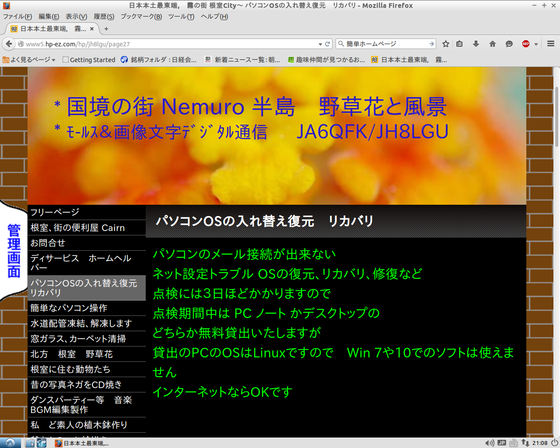Open ディサービス ホームヘルパー sidebar link
Image resolution: width=560 pixels, height=448 pixels.
(x=87, y=263)
